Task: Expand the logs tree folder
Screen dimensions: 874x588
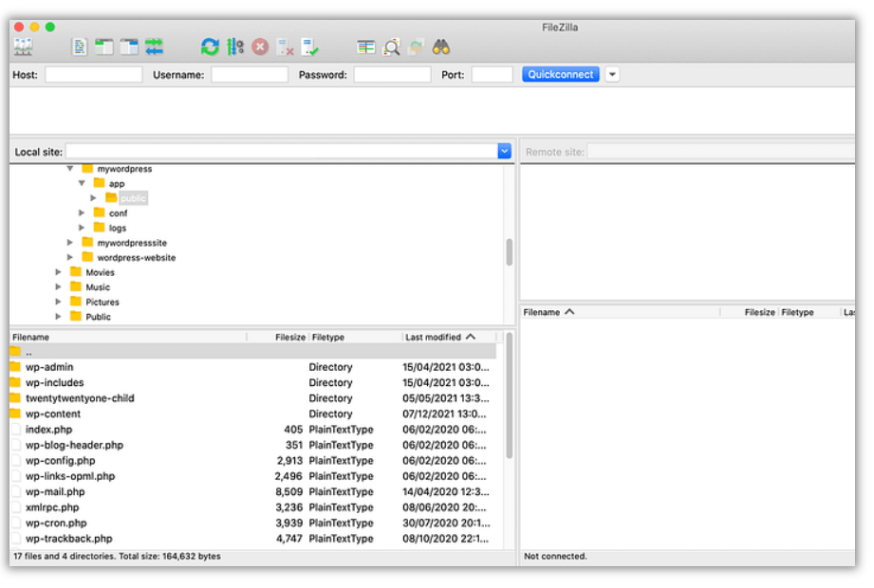Action: point(82,228)
